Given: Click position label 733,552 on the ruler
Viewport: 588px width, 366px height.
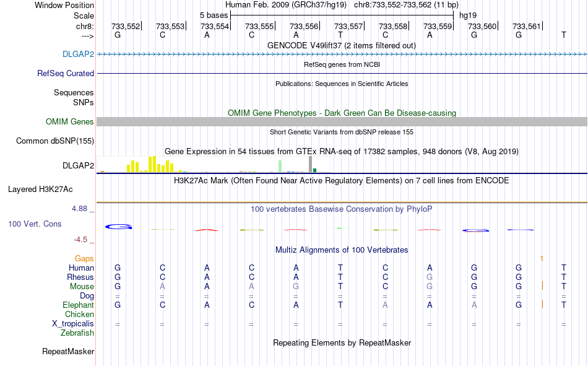Looking at the screenshot, I should click(125, 26).
